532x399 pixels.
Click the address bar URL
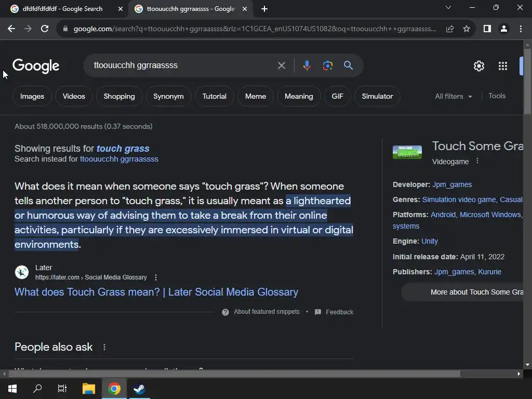pos(255,29)
